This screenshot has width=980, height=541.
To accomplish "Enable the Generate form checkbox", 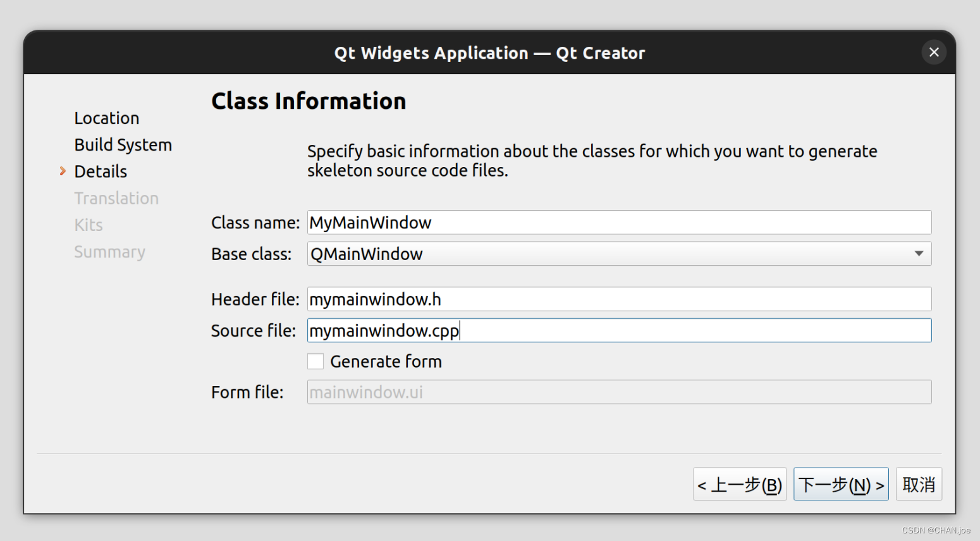I will click(x=315, y=361).
